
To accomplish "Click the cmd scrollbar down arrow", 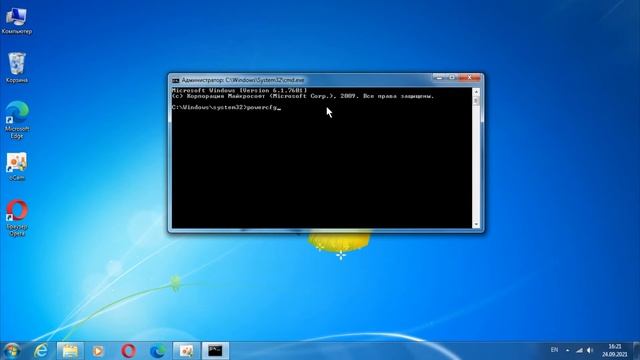I will click(476, 224).
